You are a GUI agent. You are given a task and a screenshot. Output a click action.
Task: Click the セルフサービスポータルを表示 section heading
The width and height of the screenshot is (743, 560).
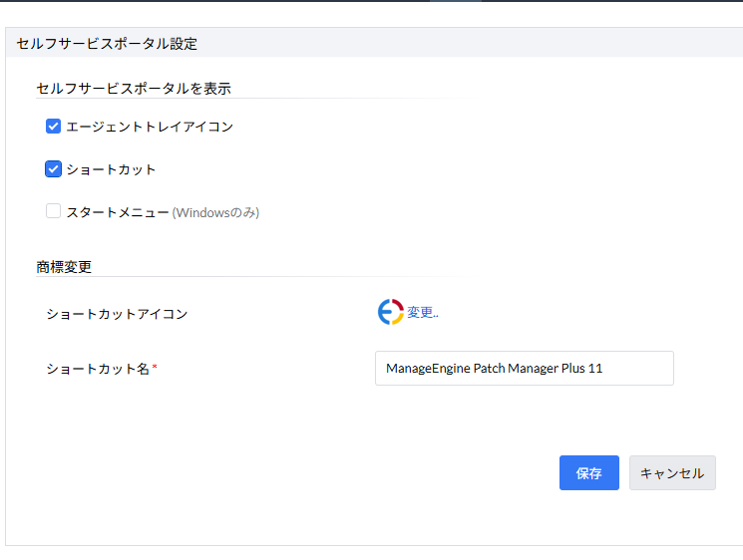134,88
